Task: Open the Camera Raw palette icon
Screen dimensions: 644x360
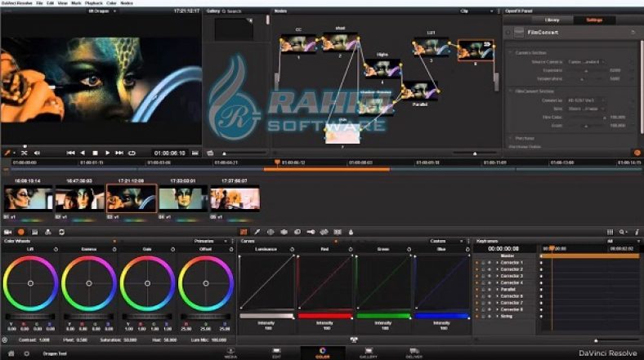Action: (x=8, y=232)
